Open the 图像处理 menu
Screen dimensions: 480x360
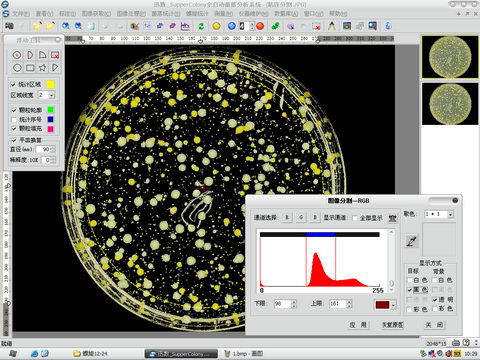[x=131, y=14]
